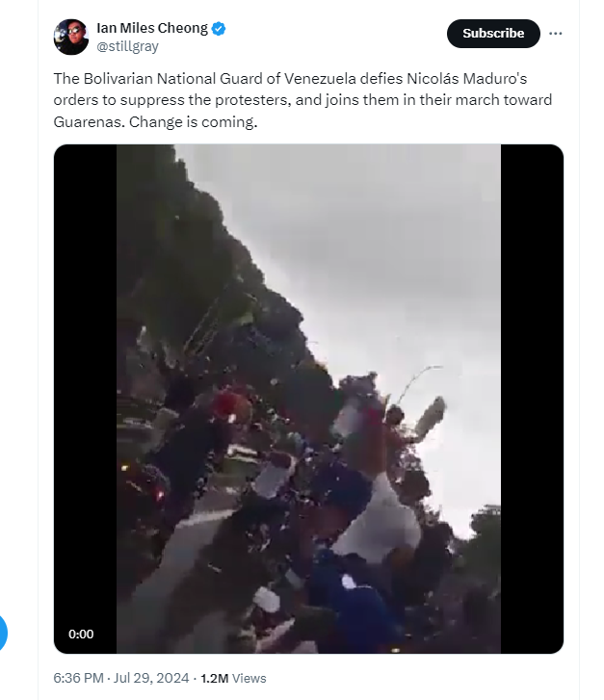
Task: Click the video's right black letterbox bar
Action: (532, 399)
